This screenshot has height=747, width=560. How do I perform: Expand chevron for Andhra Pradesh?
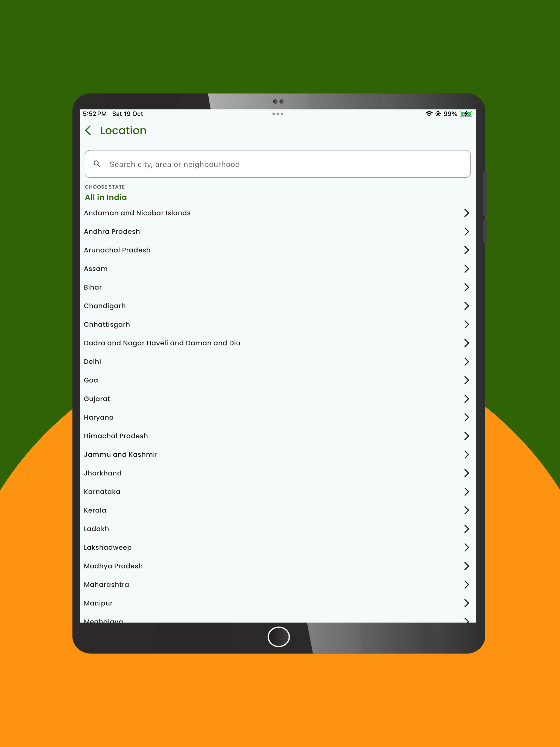466,231
